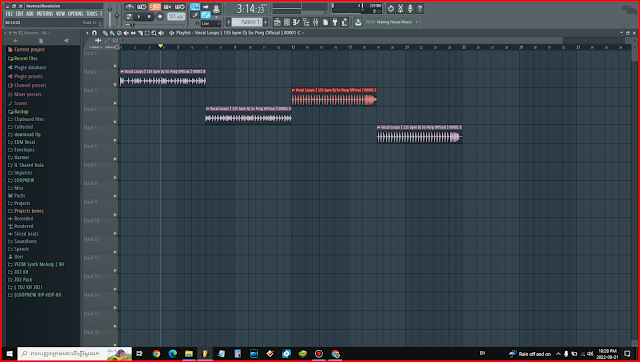Click the song position slider under transport
This screenshot has height=362, width=640.
point(155,24)
